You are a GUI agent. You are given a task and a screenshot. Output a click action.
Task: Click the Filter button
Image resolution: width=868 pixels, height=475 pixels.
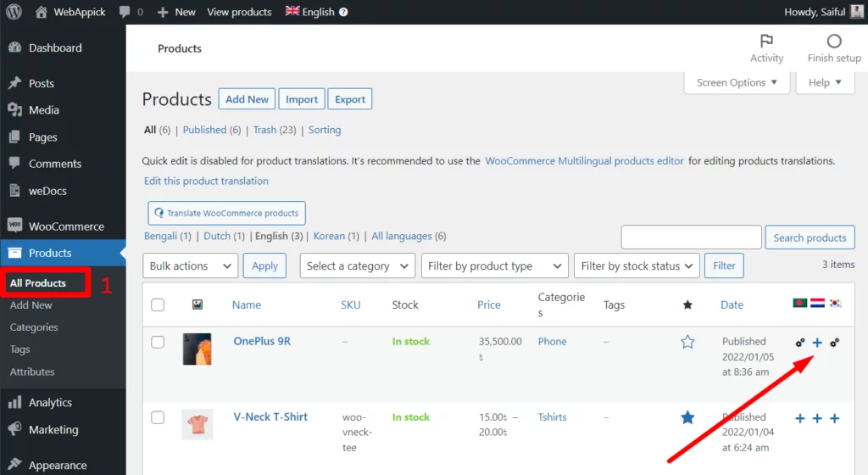[x=724, y=265]
